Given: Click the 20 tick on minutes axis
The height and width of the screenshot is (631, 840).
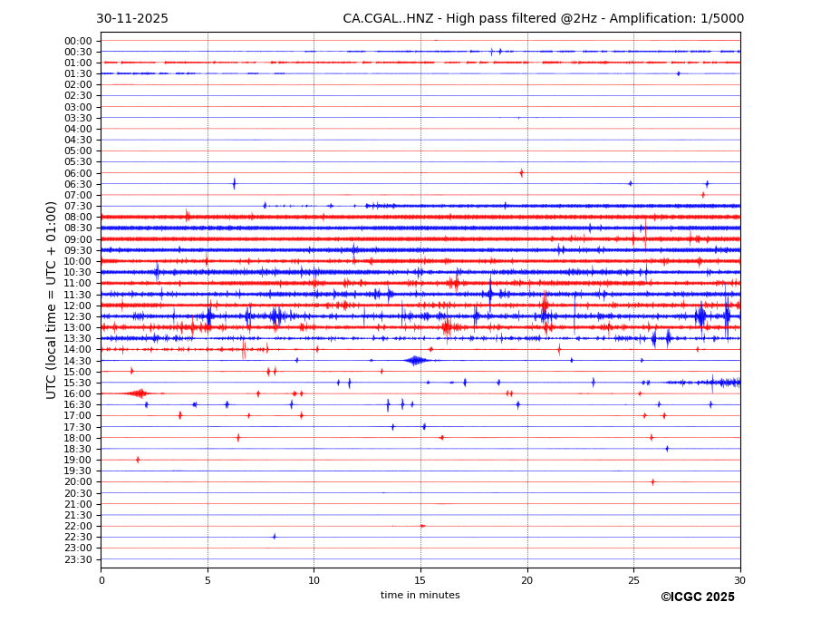Looking at the screenshot, I should [x=527, y=580].
